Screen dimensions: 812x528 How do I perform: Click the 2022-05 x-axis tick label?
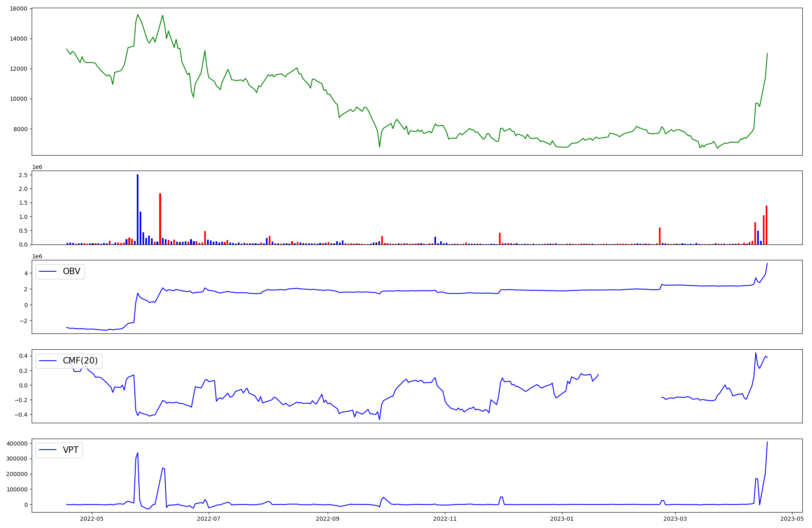92,519
